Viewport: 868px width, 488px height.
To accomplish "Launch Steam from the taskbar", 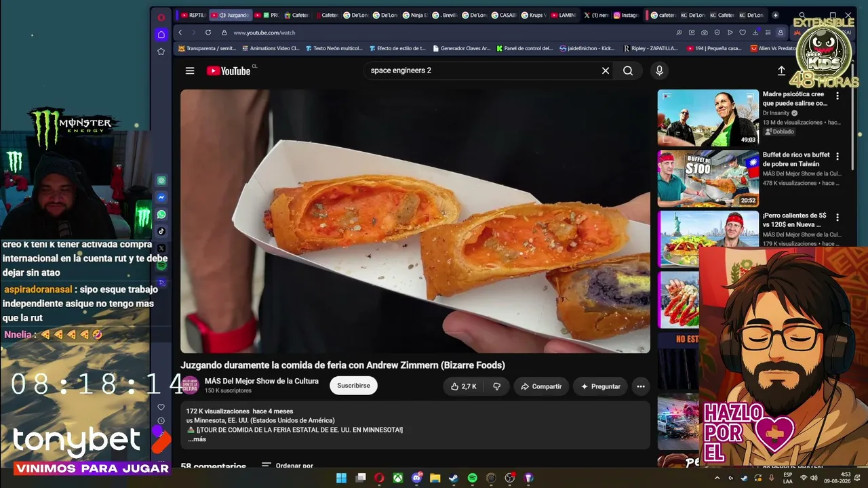I will click(453, 478).
